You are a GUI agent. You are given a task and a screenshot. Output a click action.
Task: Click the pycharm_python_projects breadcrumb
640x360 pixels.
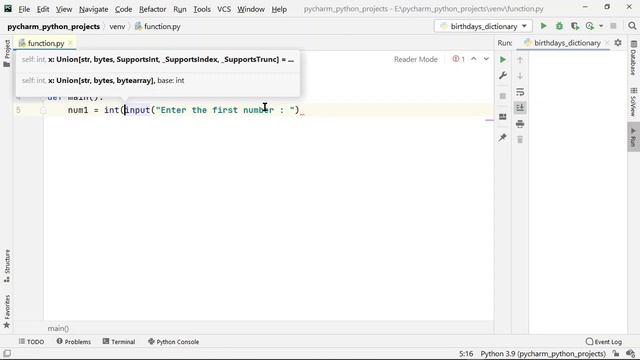click(53, 27)
